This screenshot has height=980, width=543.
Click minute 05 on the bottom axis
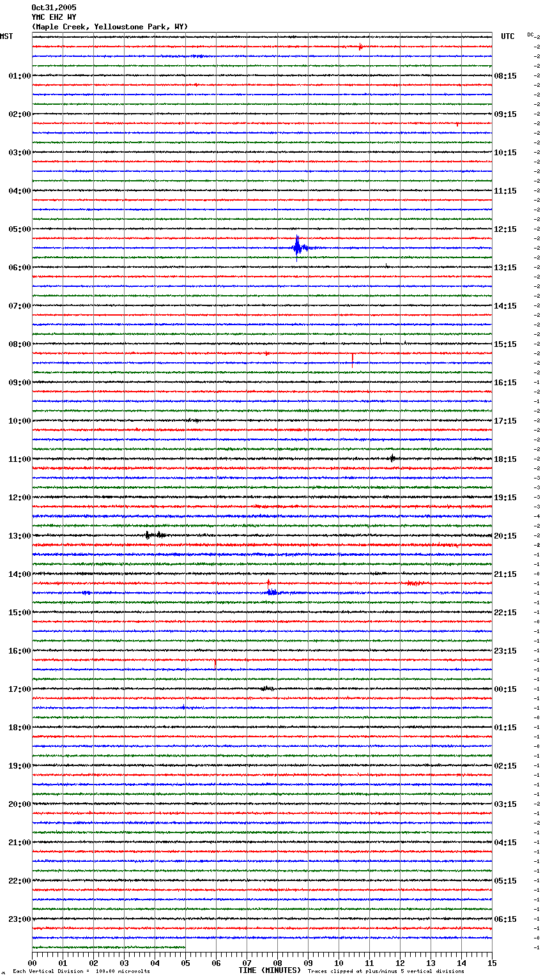point(186,963)
